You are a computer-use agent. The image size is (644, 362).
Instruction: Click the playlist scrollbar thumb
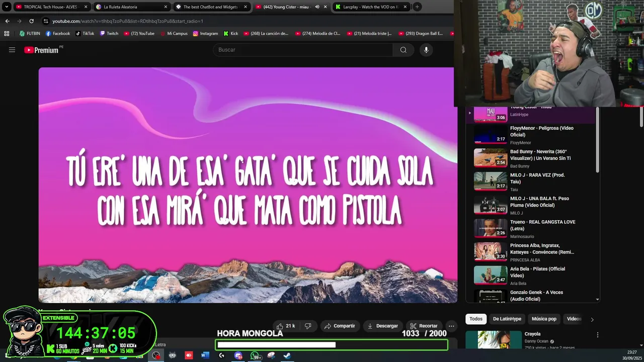click(x=598, y=141)
